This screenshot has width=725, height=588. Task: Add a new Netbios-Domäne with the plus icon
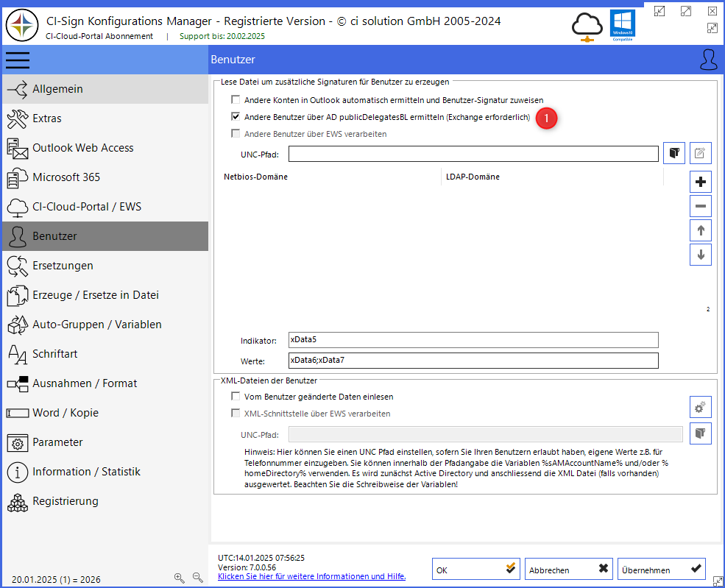tap(700, 181)
